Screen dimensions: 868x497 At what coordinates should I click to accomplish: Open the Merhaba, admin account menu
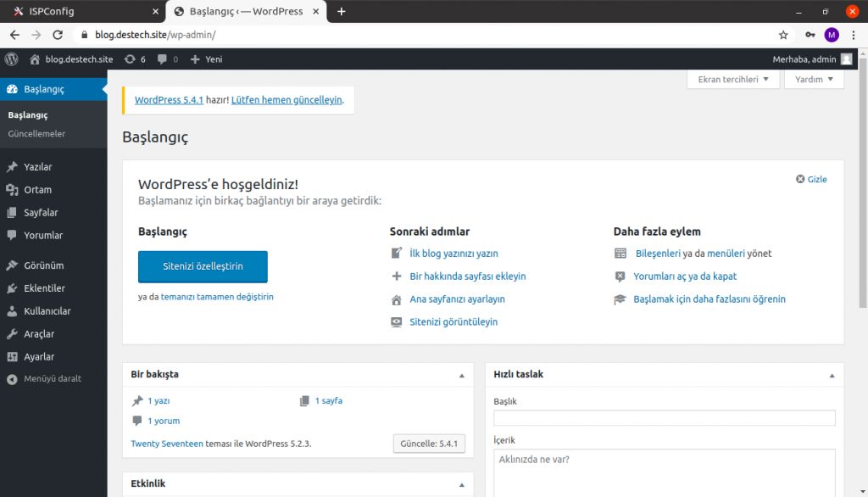coord(812,59)
